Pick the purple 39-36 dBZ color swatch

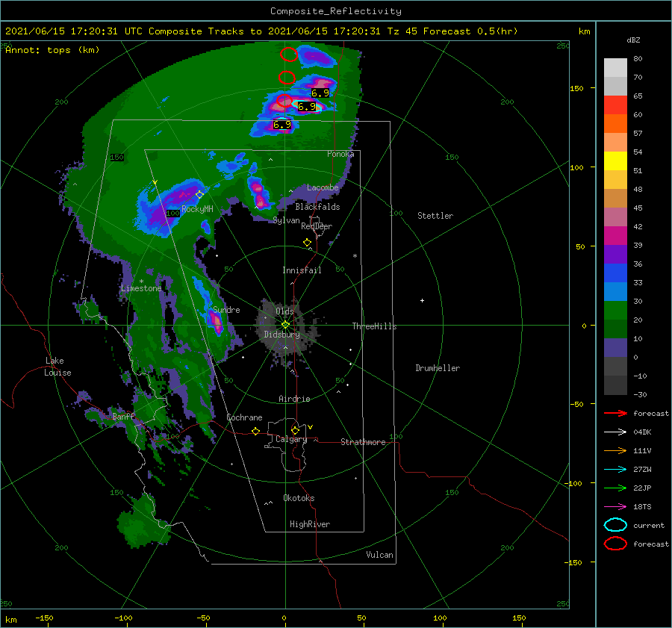coord(615,254)
